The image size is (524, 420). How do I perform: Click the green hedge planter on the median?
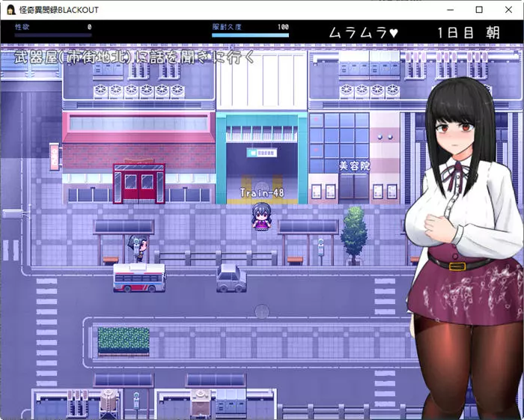tap(124, 341)
